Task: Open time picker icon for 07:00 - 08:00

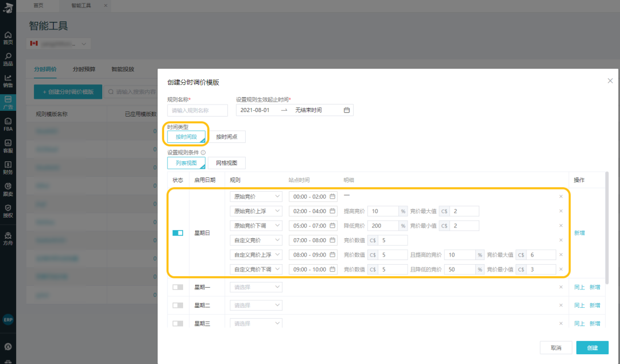Action: pyautogui.click(x=332, y=240)
